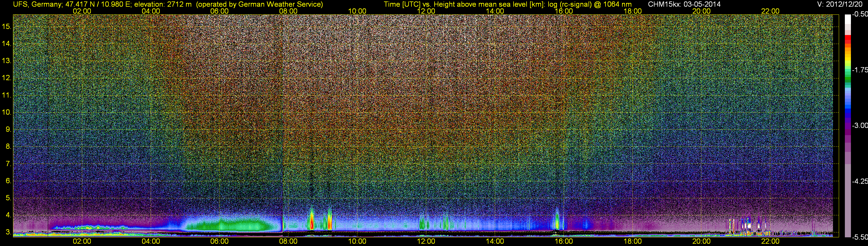Click the -3.00 color scale label

pos(860,125)
